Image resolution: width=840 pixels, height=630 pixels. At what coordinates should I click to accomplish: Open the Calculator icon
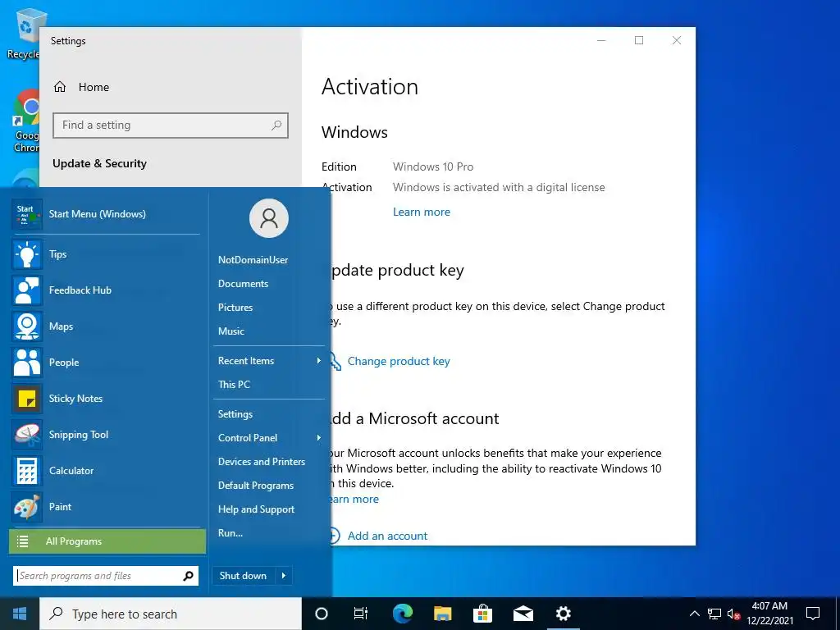point(27,470)
